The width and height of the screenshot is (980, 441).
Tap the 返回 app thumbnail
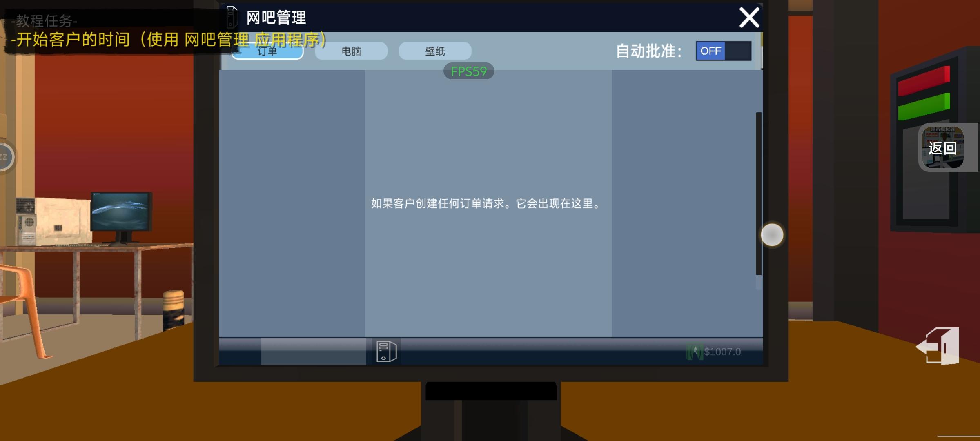pos(943,147)
